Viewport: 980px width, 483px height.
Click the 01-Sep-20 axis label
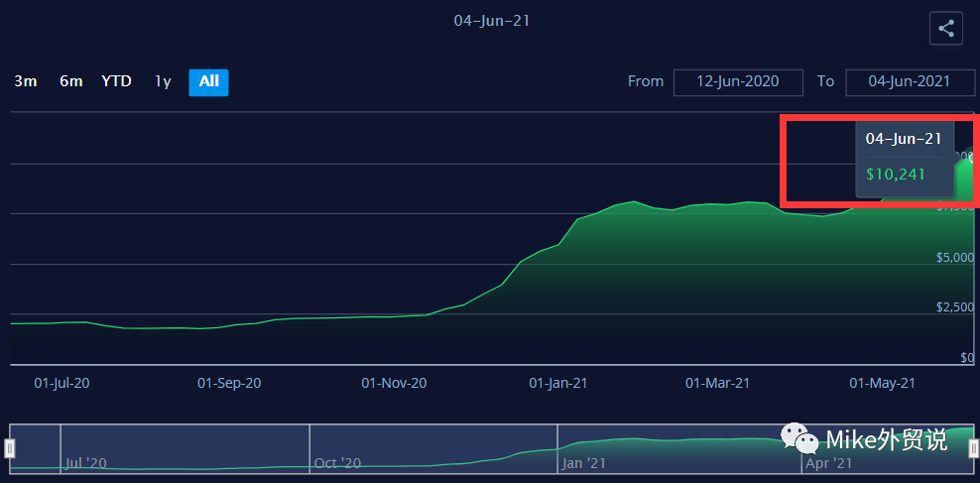[229, 383]
